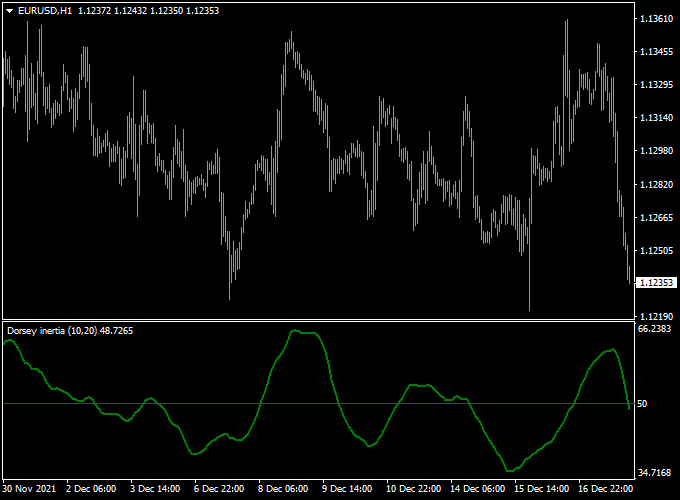Select the 1.12820 price scale label
Viewport: 680px width, 500px height.
657,184
